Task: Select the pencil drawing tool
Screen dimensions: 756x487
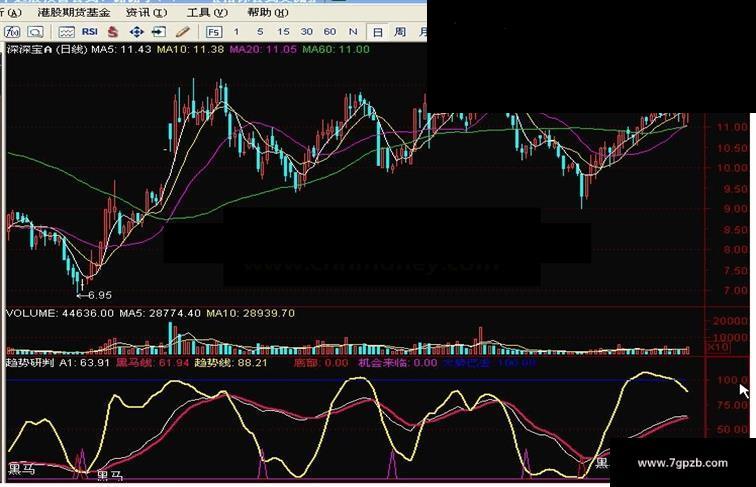Action: [x=183, y=32]
